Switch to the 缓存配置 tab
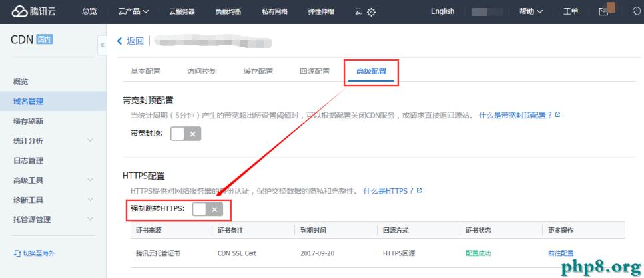Image resolution: width=644 pixels, height=278 pixels. click(258, 71)
